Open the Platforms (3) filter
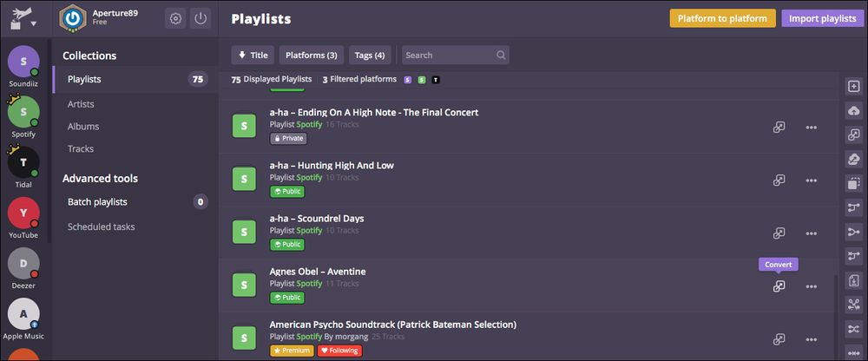 click(x=311, y=55)
